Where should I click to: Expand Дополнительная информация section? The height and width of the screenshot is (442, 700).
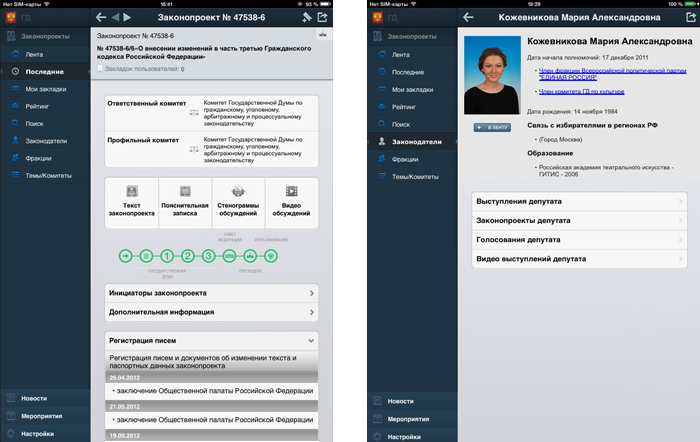pyautogui.click(x=211, y=312)
